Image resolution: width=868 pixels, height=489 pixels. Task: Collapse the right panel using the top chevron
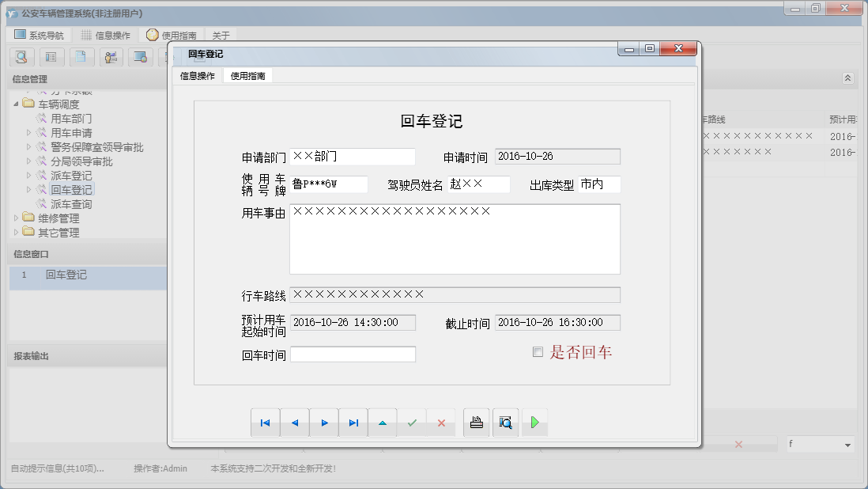pos(847,78)
